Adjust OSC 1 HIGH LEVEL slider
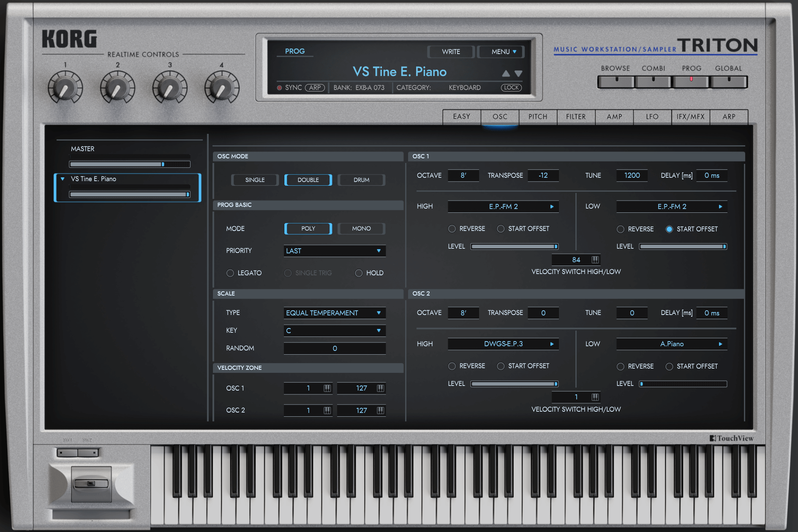This screenshot has width=798, height=532. point(515,247)
